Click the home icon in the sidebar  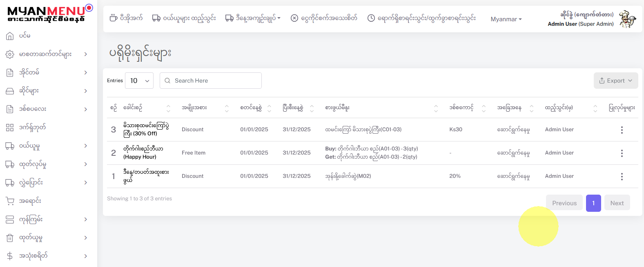[x=10, y=36]
